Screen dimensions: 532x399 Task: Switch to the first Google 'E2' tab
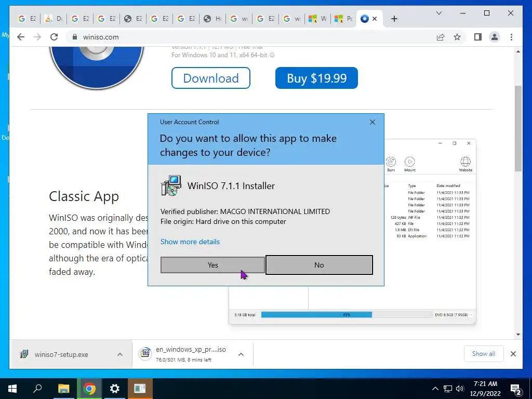(27, 19)
